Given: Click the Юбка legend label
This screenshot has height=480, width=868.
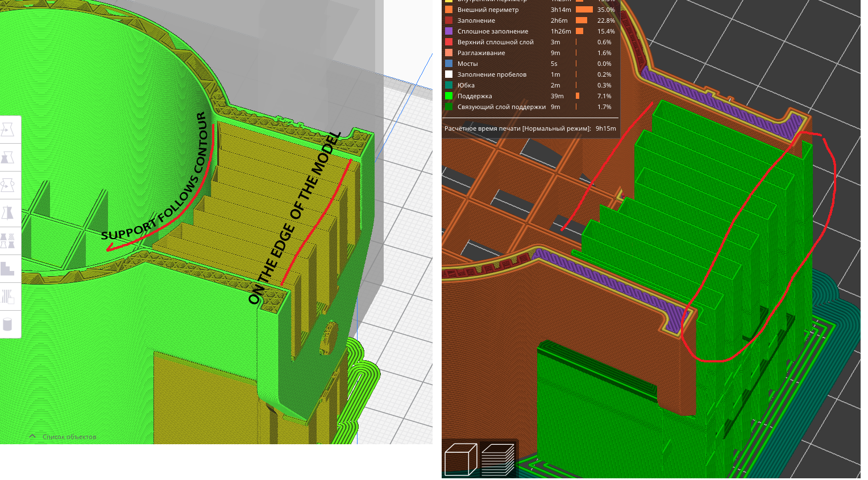Looking at the screenshot, I should (466, 85).
